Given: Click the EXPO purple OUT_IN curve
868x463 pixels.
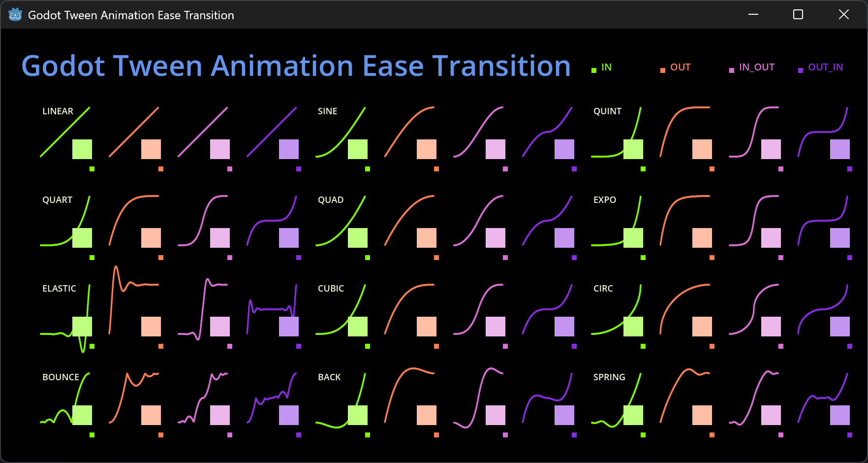Looking at the screenshot, I should [x=822, y=221].
